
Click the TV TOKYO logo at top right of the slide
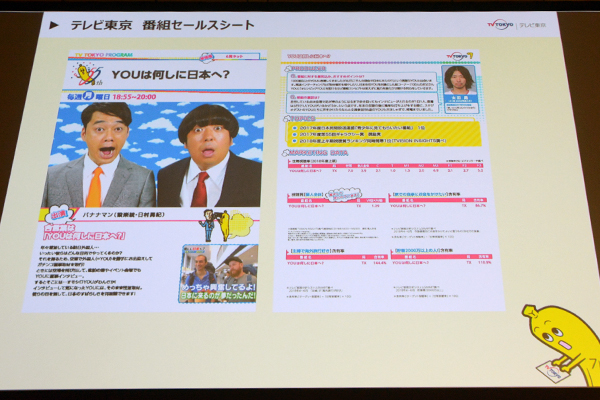point(501,25)
